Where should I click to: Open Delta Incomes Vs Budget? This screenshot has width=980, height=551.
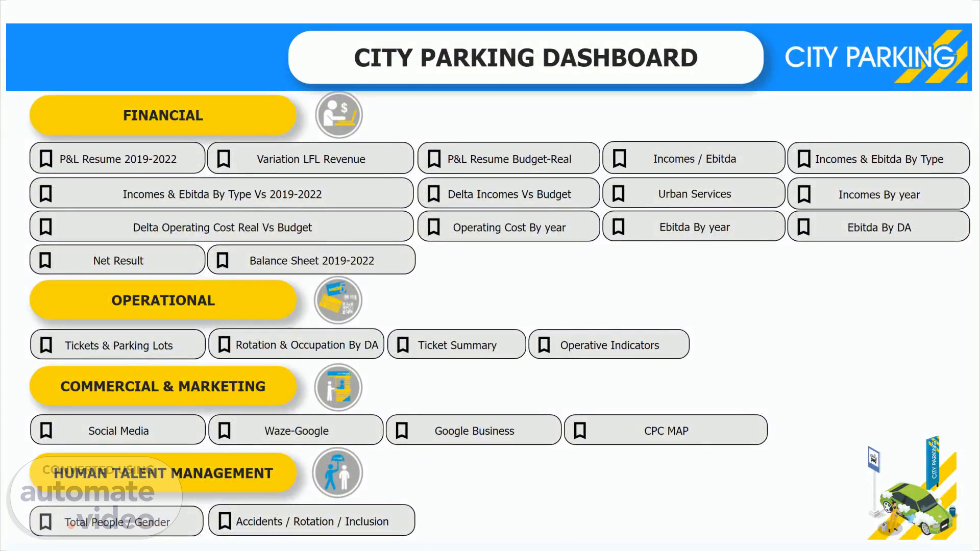tap(508, 193)
